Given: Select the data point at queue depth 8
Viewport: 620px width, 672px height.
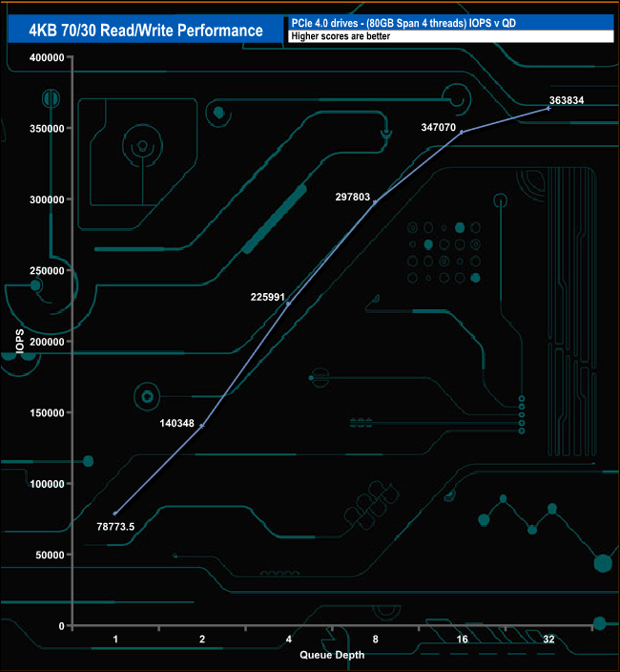Looking at the screenshot, I should 375,202.
